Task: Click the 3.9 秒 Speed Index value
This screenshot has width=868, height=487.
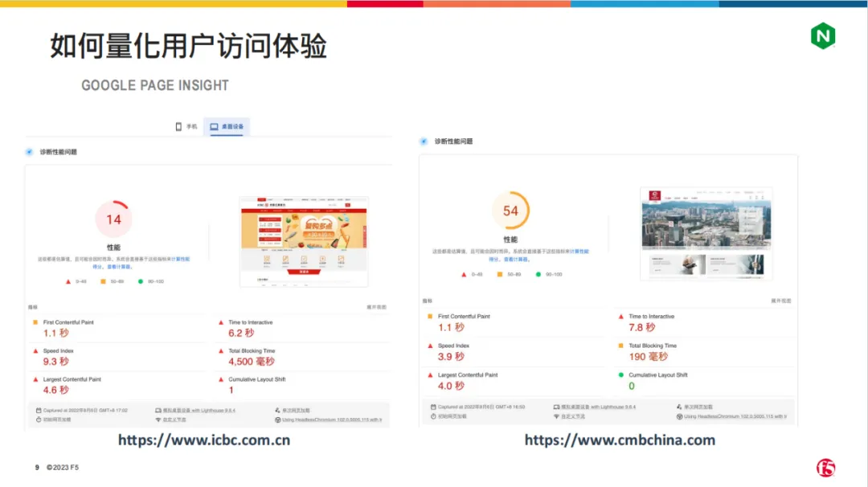Action: point(451,356)
